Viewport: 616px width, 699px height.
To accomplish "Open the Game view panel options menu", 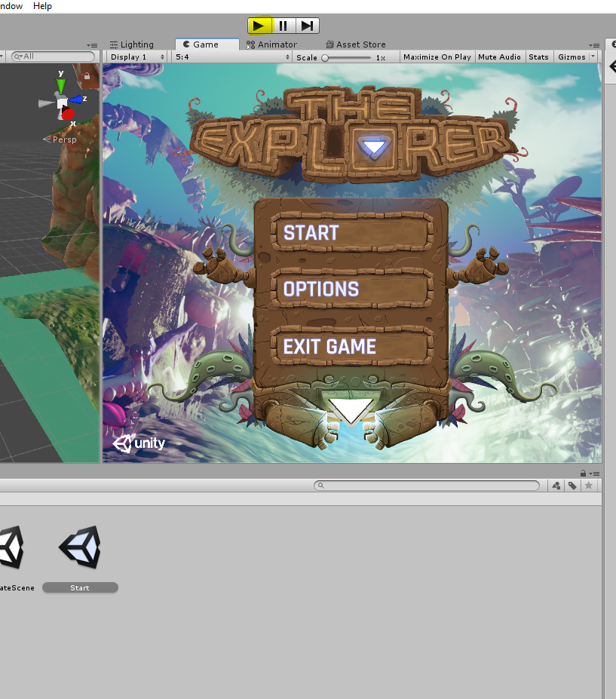I will 594,45.
